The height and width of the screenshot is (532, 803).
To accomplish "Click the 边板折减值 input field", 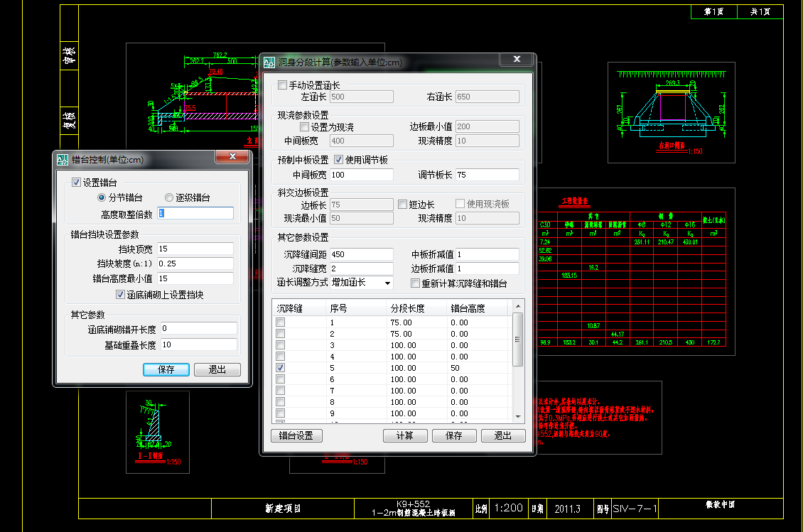I will pos(487,268).
